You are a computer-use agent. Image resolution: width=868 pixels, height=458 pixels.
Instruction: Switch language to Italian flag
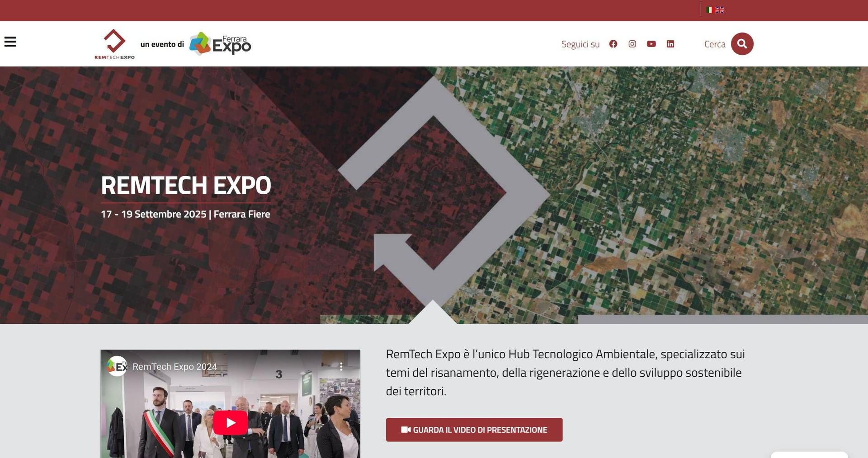coord(709,10)
